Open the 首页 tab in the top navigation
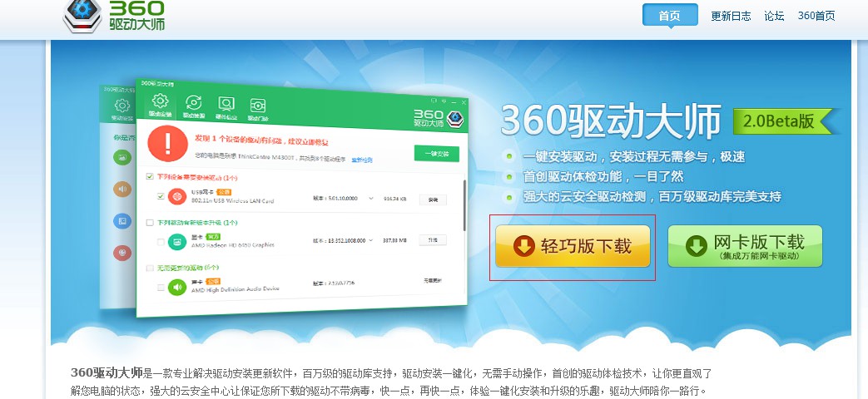The width and height of the screenshot is (868, 399). (670, 16)
